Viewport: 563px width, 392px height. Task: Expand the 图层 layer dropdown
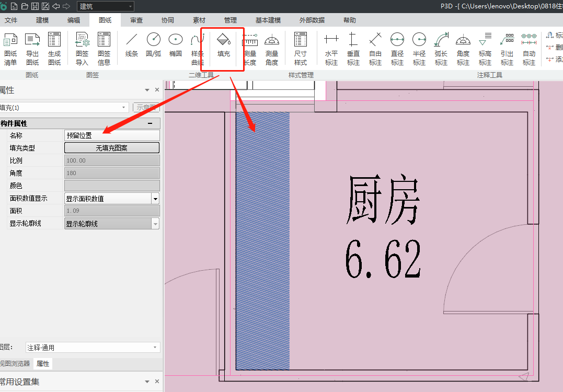[x=155, y=348]
